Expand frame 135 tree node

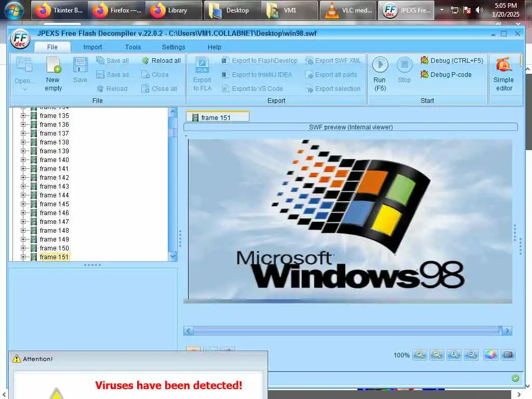tap(23, 116)
